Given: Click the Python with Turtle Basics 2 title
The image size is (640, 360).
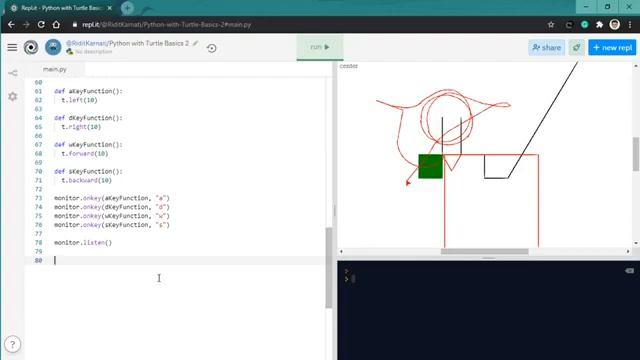Looking at the screenshot, I should pyautogui.click(x=149, y=43).
